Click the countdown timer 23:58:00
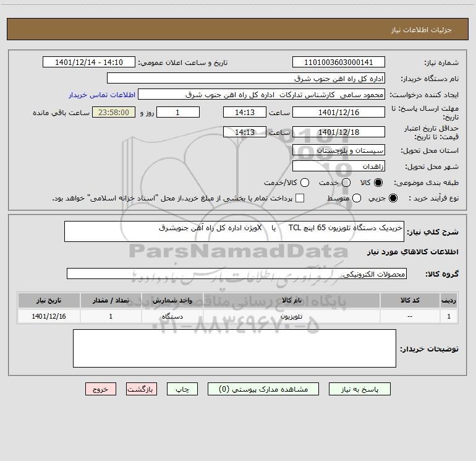The image size is (476, 461). (114, 113)
